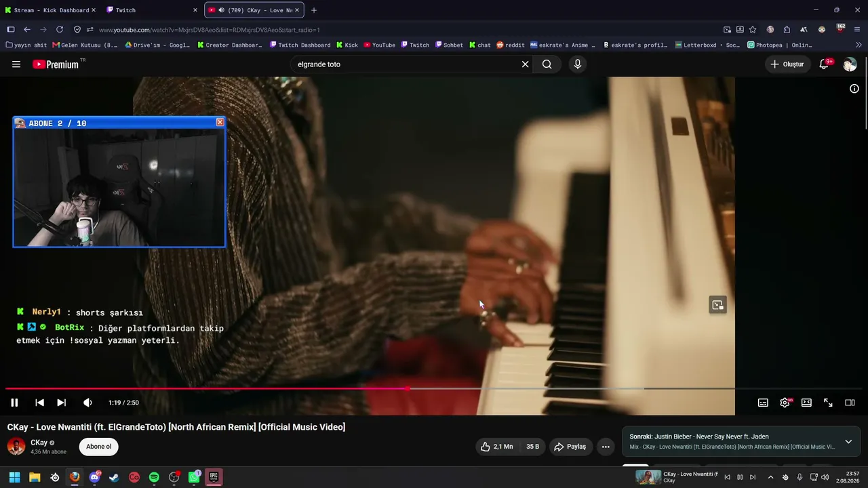Viewport: 868px width, 488px height.
Task: Open the player settings gear
Action: tap(785, 403)
